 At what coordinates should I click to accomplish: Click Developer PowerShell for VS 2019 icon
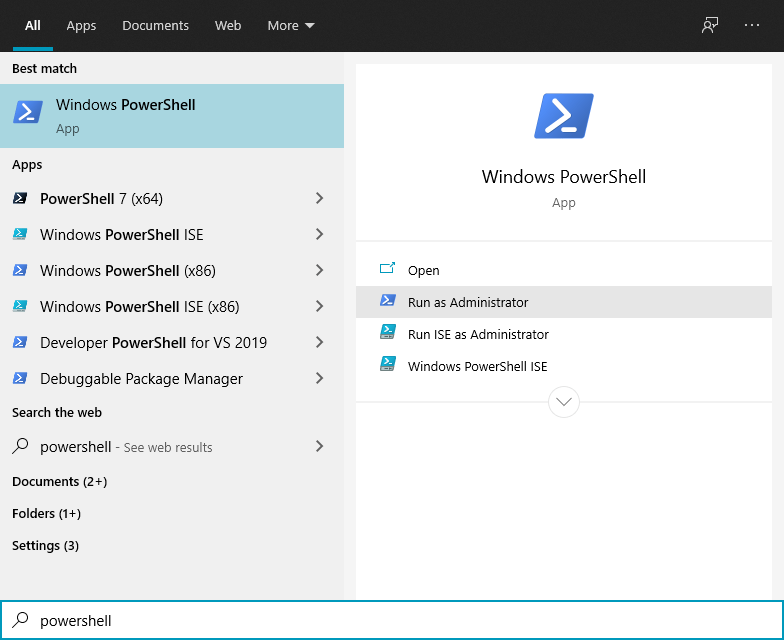click(20, 343)
